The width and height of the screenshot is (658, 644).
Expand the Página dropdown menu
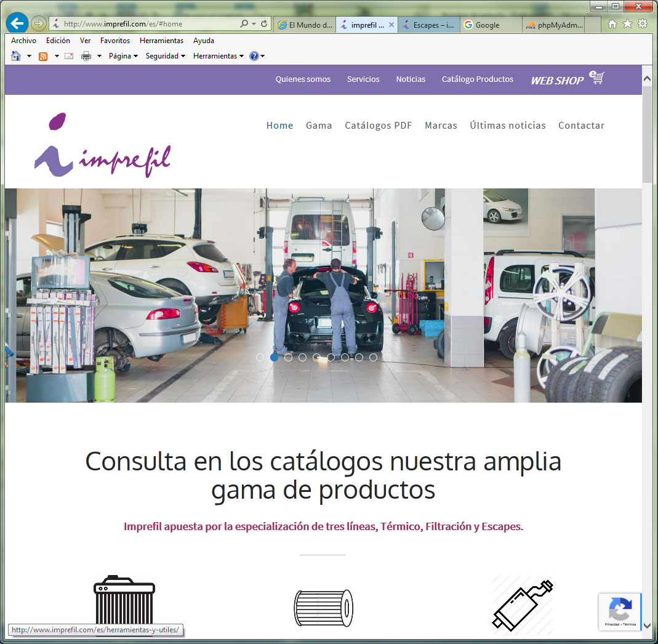click(x=123, y=56)
